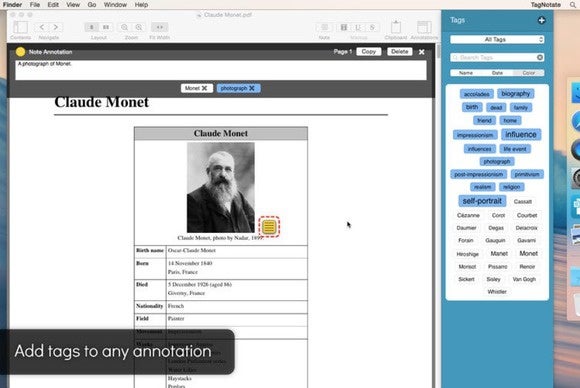Remove the Monet tag from annotation
The image size is (580, 388).
pyautogui.click(x=204, y=88)
